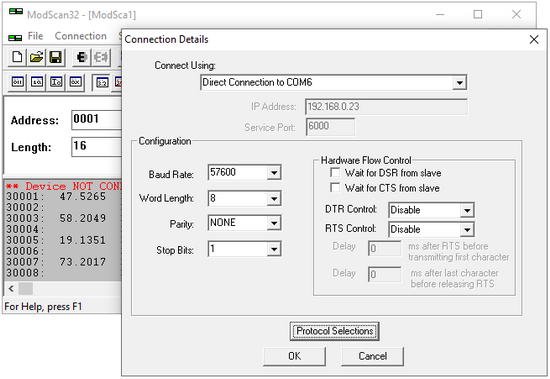550x379 pixels.
Task: Select the decimal display format icon
Action: coord(36,82)
